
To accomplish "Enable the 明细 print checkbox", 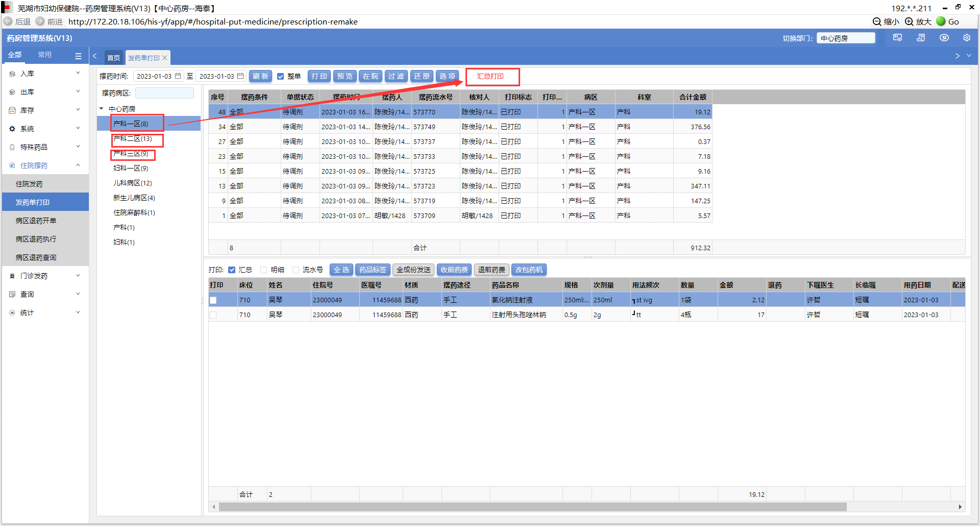I will [x=264, y=270].
